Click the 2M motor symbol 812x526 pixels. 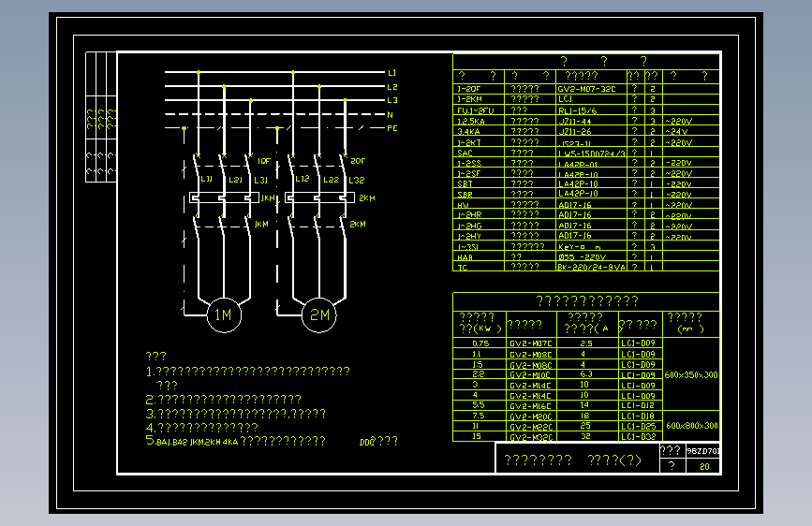319,314
